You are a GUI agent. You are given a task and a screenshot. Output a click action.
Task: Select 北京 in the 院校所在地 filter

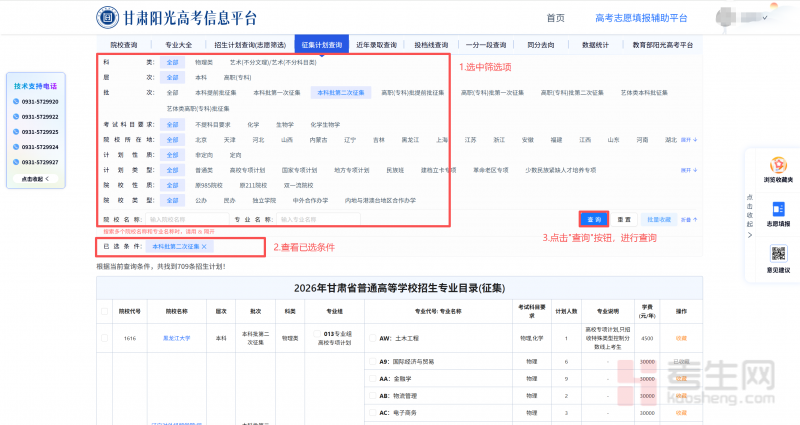[201, 140]
